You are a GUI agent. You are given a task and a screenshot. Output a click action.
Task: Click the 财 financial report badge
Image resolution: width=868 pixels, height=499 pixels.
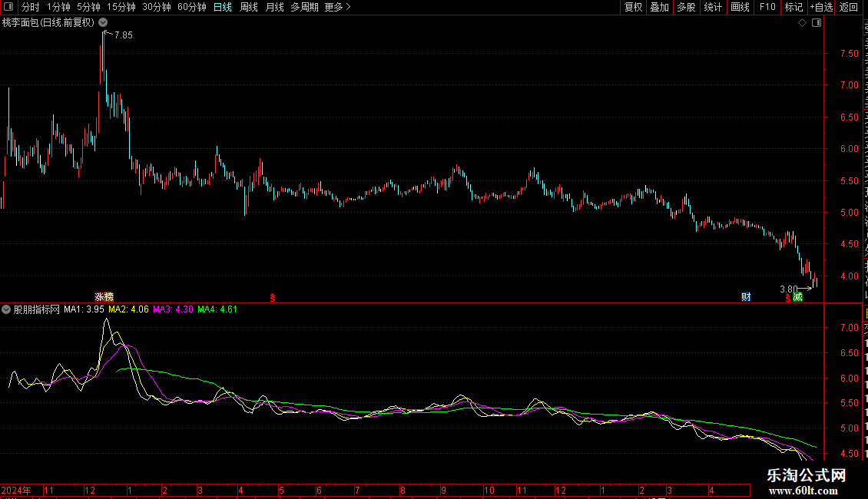(x=746, y=297)
